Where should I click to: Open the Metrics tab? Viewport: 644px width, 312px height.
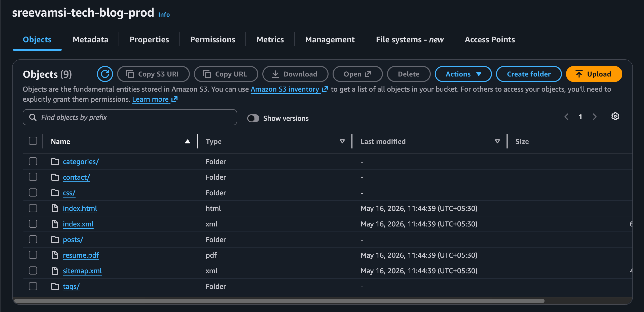pos(270,40)
